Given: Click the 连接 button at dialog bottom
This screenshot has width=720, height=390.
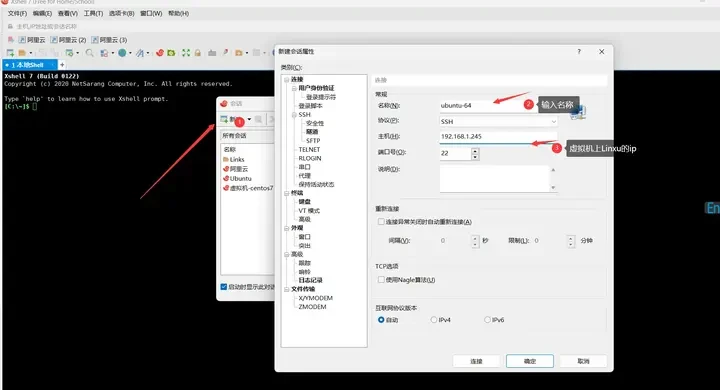Looking at the screenshot, I should point(476,361).
